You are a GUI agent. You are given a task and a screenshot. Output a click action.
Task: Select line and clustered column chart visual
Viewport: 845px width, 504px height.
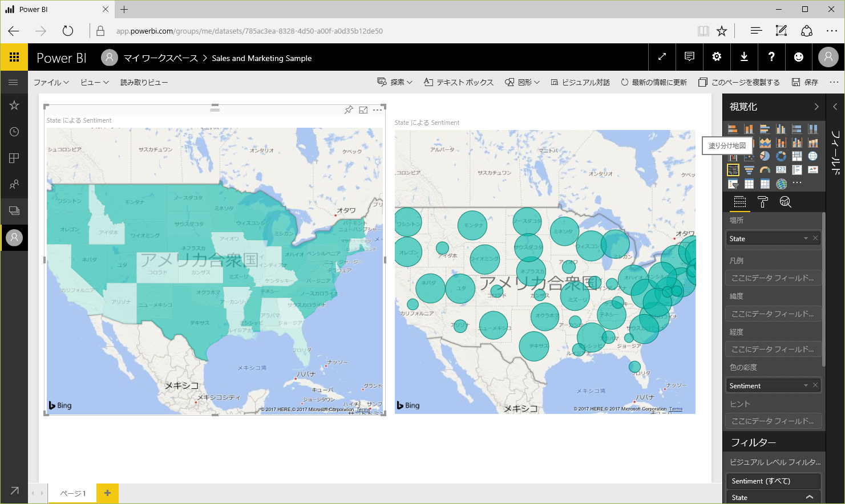(797, 143)
